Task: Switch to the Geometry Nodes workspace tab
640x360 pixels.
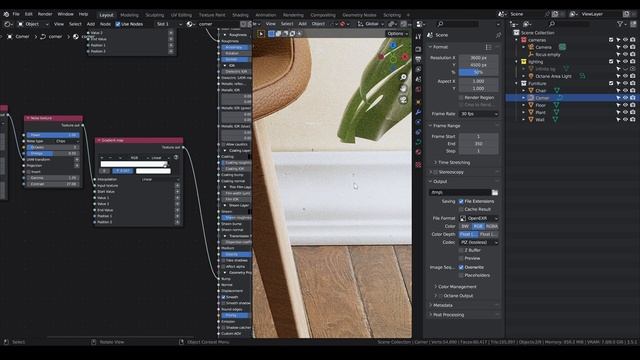Action: click(359, 15)
